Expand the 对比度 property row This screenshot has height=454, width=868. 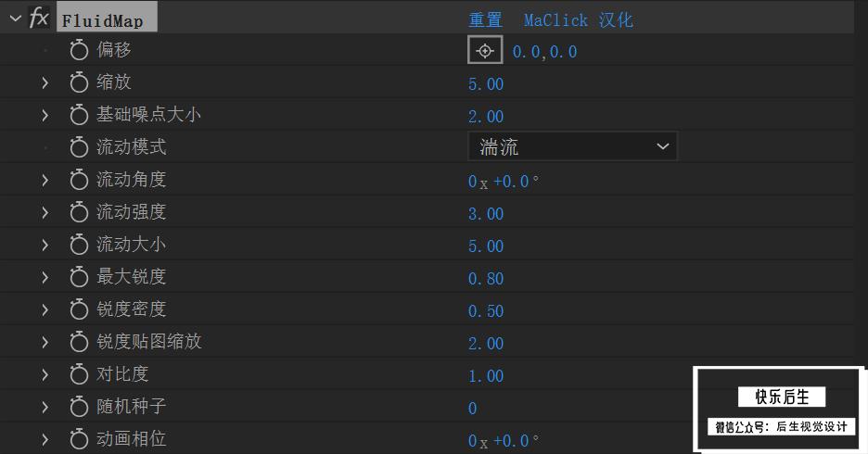click(45, 375)
